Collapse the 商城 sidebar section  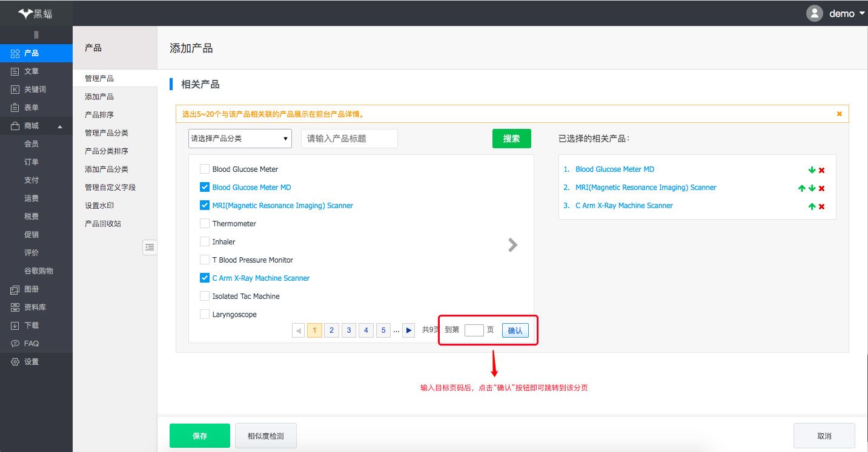[x=59, y=126]
